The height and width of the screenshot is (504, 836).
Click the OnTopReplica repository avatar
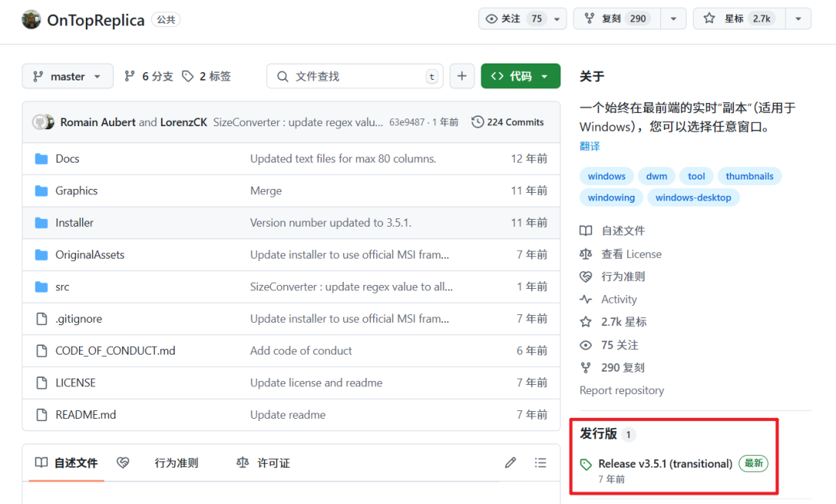pyautogui.click(x=32, y=19)
